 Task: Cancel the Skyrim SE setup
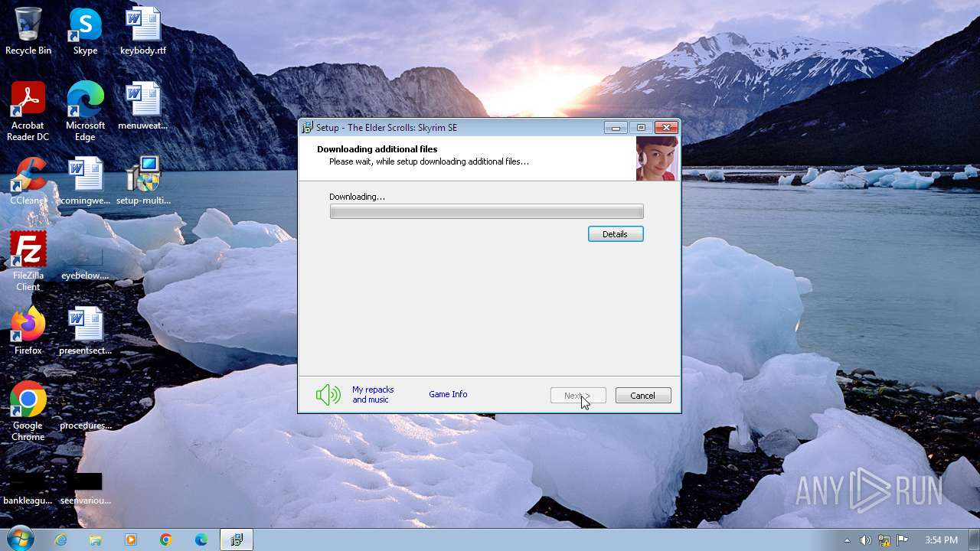click(x=643, y=396)
